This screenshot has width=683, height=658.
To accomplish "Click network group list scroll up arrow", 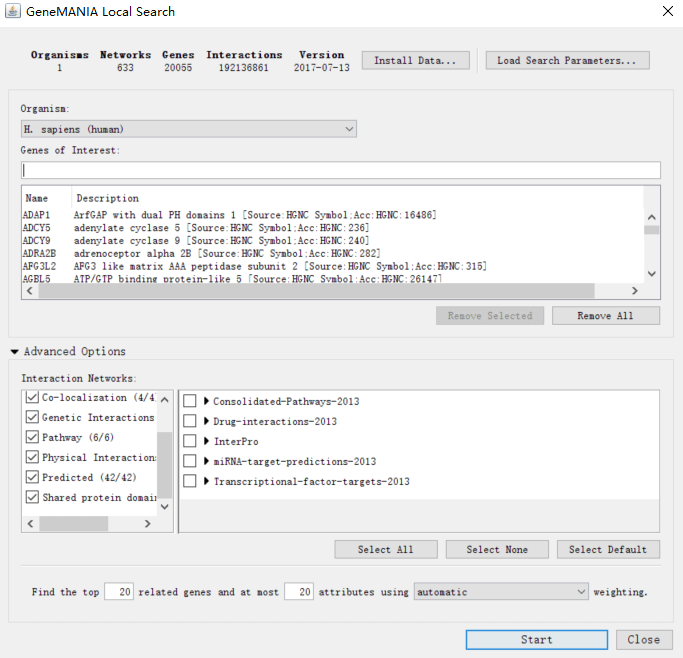I will coord(165,399).
